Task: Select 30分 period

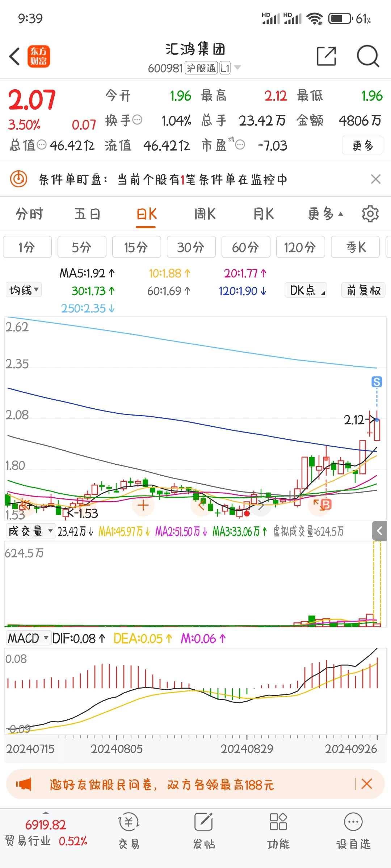Action: pyautogui.click(x=191, y=247)
